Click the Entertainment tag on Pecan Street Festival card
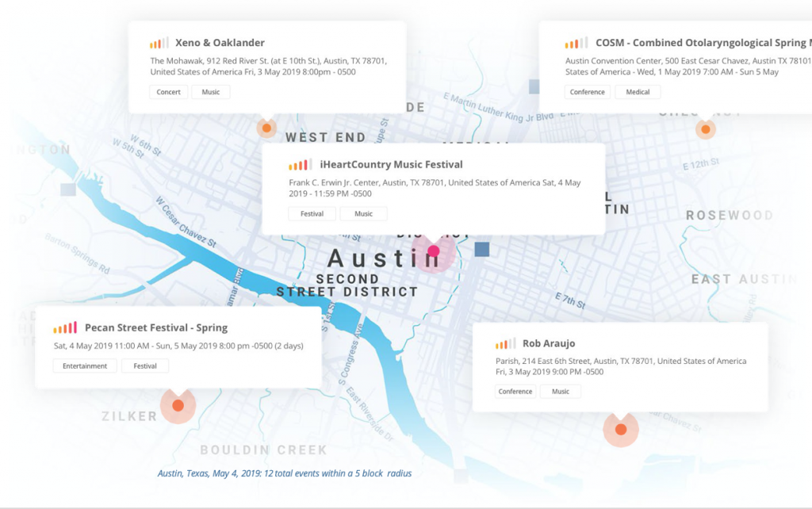 (x=85, y=366)
